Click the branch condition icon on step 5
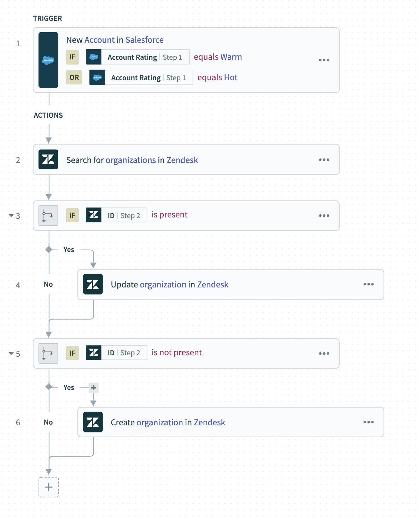This screenshot has height=519, width=420. coord(48,354)
